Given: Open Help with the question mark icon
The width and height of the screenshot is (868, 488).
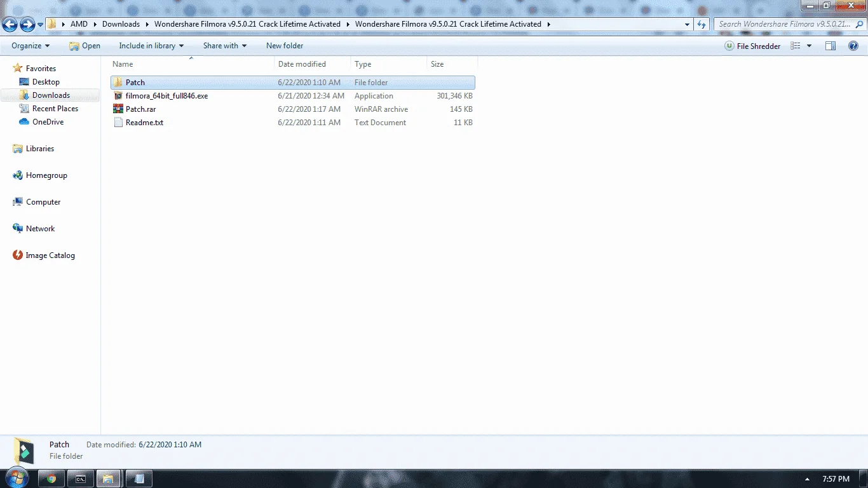Looking at the screenshot, I should [x=853, y=46].
